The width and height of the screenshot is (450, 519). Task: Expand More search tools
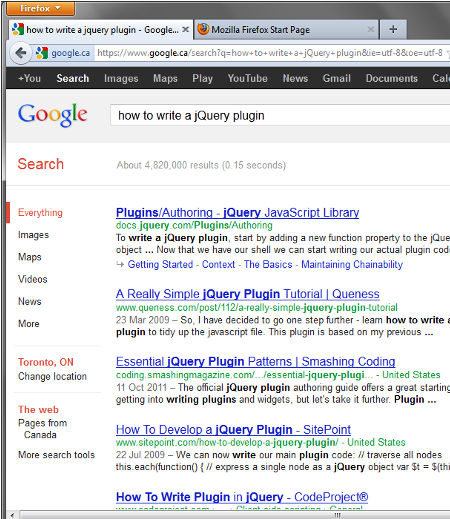[x=56, y=455]
